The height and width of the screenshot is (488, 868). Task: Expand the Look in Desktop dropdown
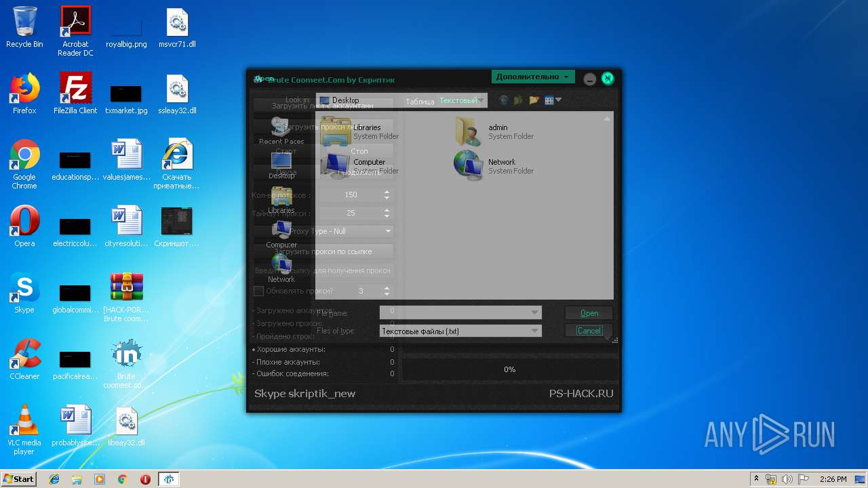tap(401, 100)
